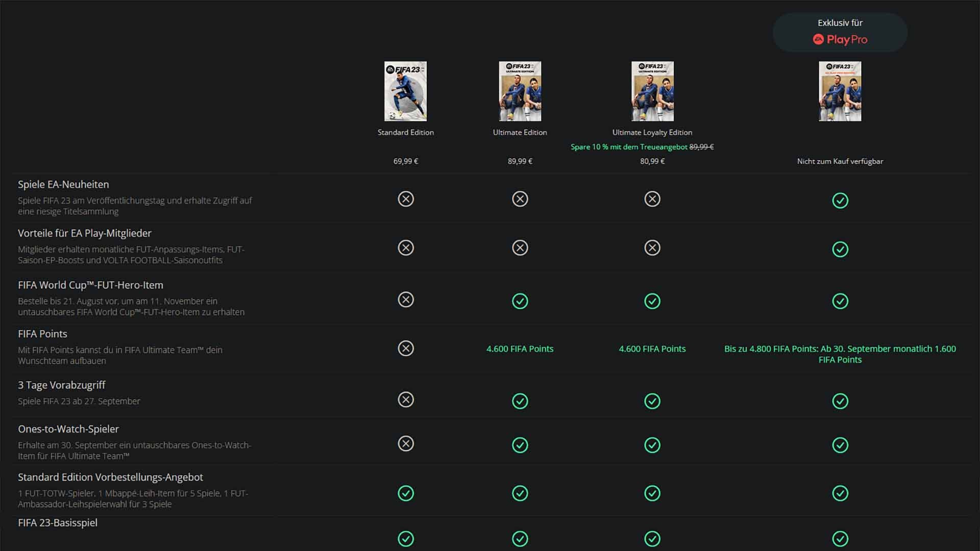Click Ultimate Loyalty checkmark in Vorbestellungs-Angebot row
This screenshot has height=551, width=980.
pyautogui.click(x=652, y=493)
